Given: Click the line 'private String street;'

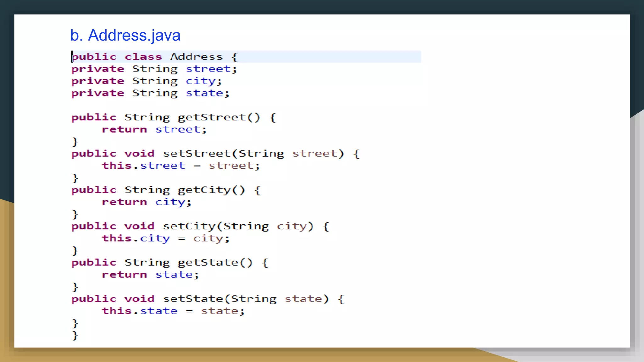Looking at the screenshot, I should pyautogui.click(x=154, y=69).
